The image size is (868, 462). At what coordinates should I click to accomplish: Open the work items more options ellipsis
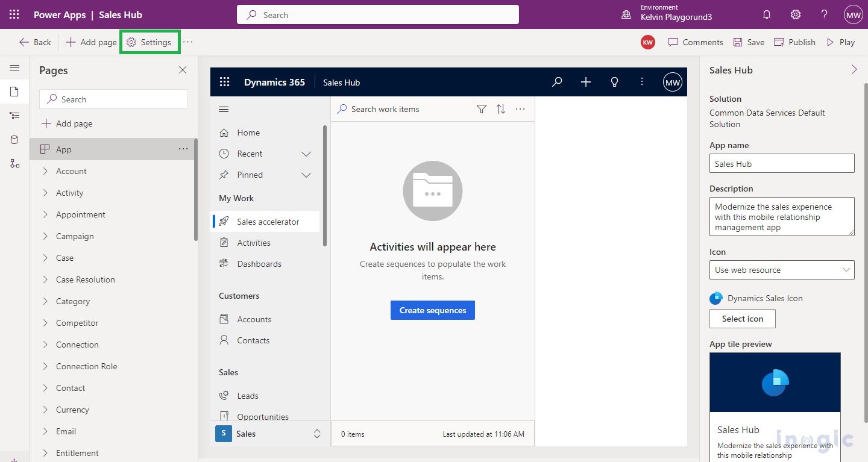point(520,109)
